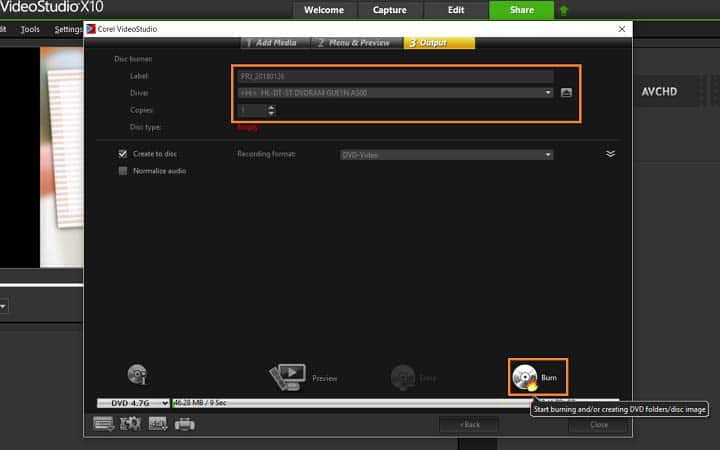The height and width of the screenshot is (450, 720).
Task: Open the gear settings icon in bottom toolbar
Action: click(x=131, y=424)
